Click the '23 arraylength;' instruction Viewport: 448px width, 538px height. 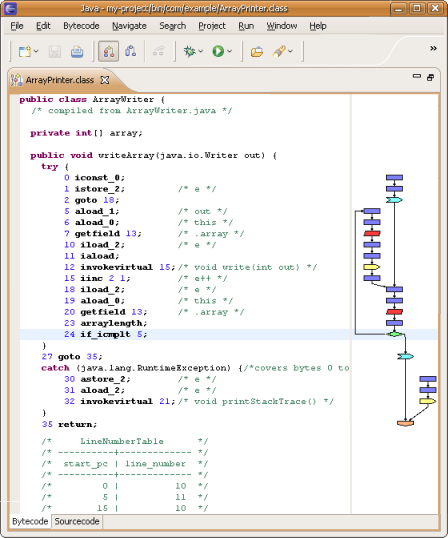(x=106, y=323)
